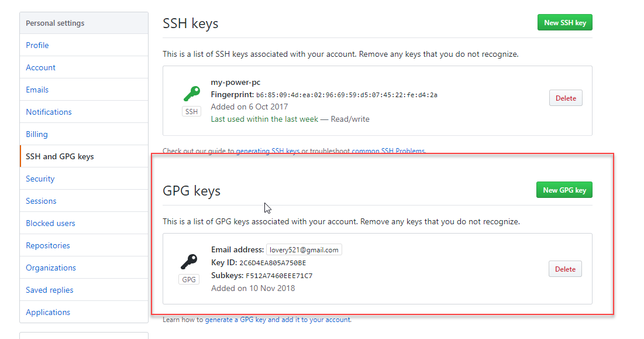Click the GPG label badge

tap(189, 279)
